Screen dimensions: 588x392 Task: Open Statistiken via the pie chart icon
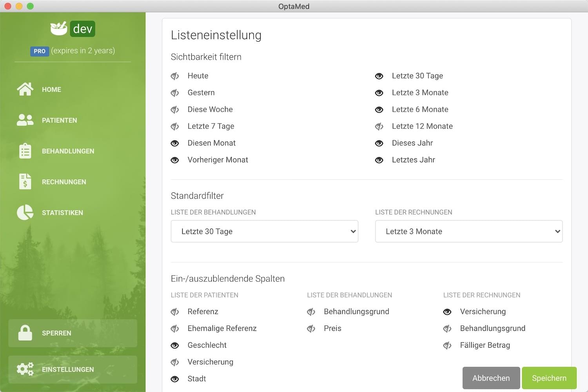tap(25, 212)
